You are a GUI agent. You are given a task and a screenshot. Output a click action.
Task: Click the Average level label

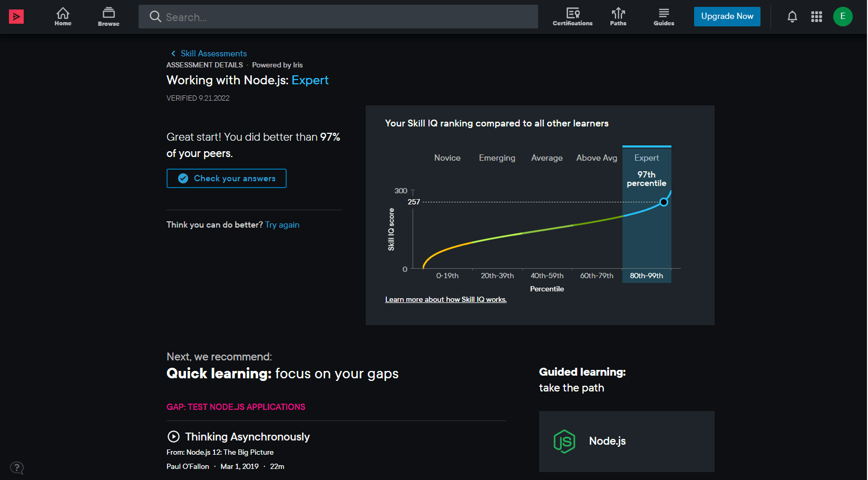pyautogui.click(x=547, y=158)
